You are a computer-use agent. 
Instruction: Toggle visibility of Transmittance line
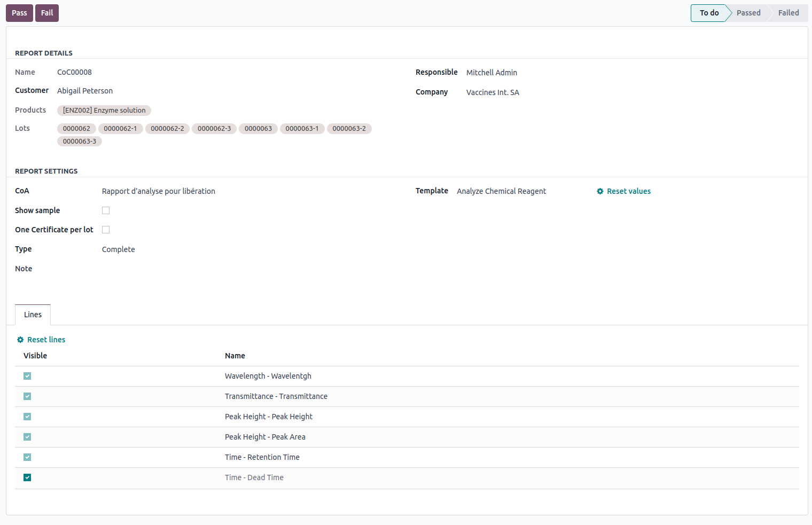pos(27,396)
